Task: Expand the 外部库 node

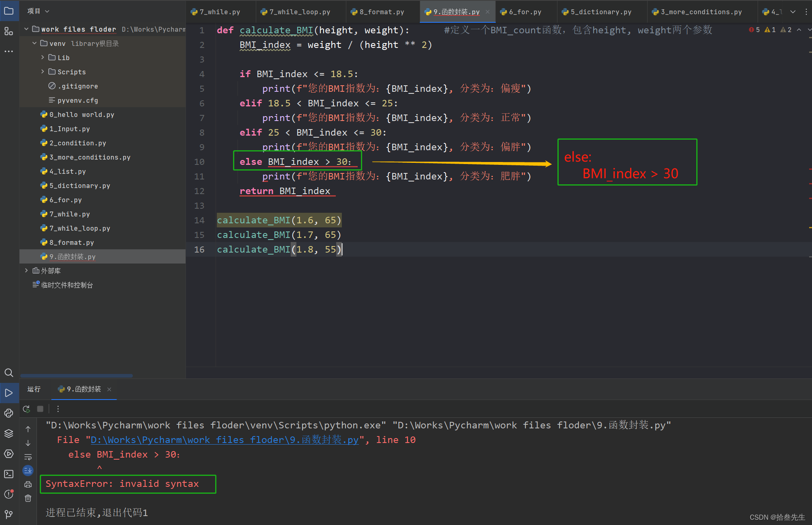Action: (26, 271)
